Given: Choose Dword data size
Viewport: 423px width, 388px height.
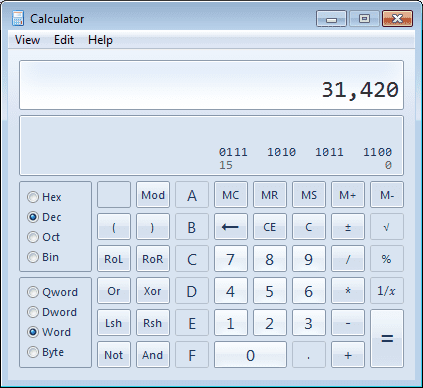Looking at the screenshot, I should [52, 312].
